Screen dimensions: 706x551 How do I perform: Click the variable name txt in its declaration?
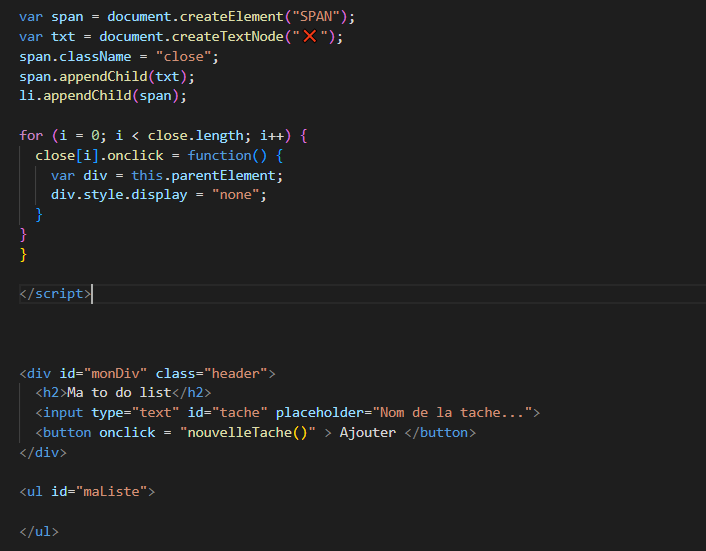click(63, 36)
